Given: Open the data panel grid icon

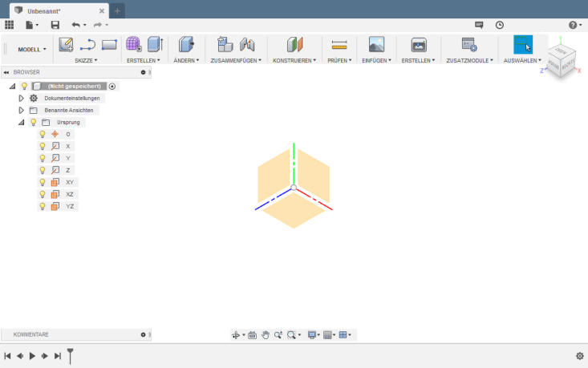Looking at the screenshot, I should (x=10, y=25).
